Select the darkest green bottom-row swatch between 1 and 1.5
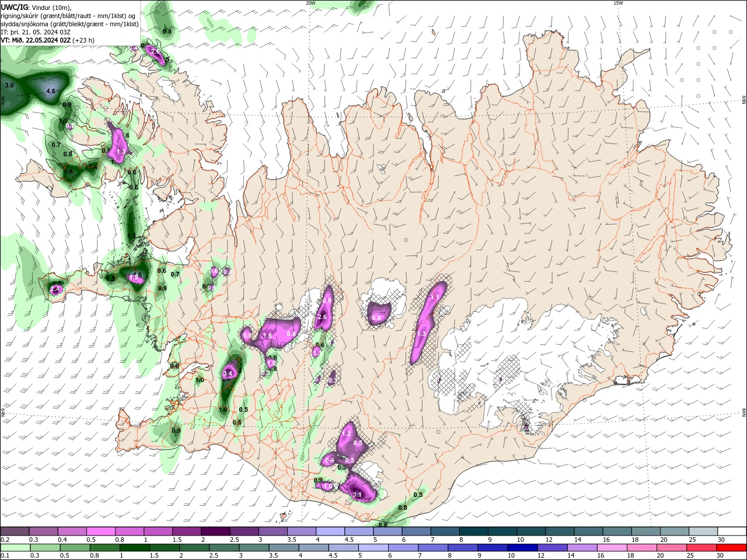 [x=135, y=548]
